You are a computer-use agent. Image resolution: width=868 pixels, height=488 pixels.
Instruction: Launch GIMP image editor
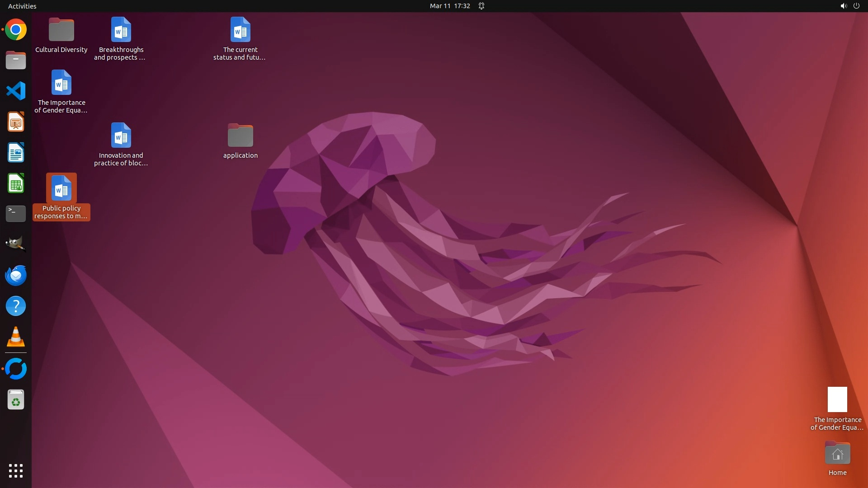(x=16, y=244)
